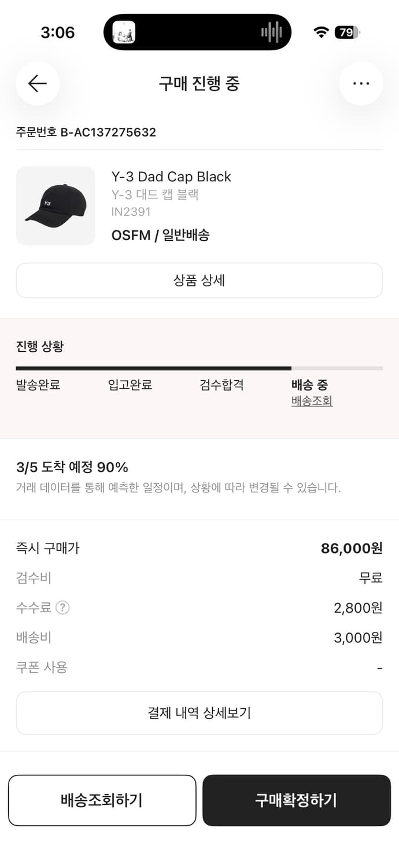
Task: Tap the Y-3 cap product thumbnail
Action: (55, 205)
